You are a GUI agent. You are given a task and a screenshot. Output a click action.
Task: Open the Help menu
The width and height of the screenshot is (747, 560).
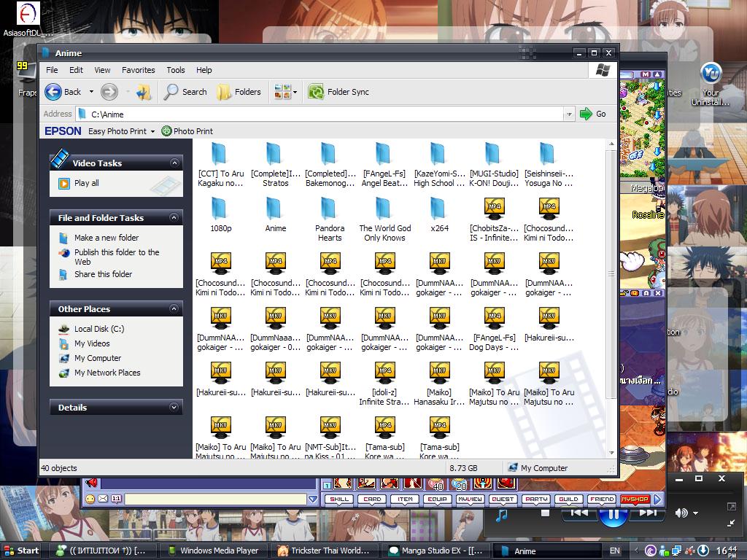pyautogui.click(x=204, y=70)
